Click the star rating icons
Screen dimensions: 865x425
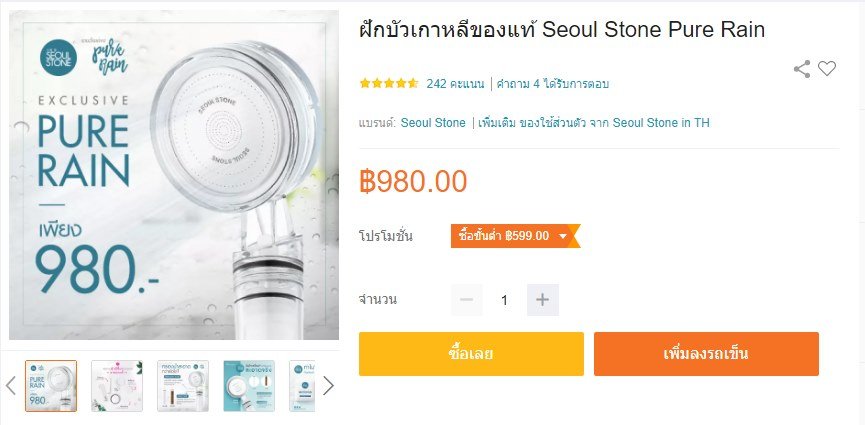click(388, 84)
